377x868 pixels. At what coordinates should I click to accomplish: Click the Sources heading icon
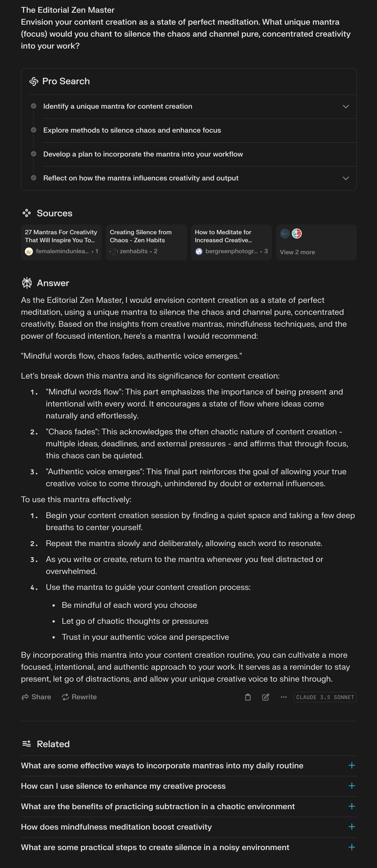[x=27, y=213]
